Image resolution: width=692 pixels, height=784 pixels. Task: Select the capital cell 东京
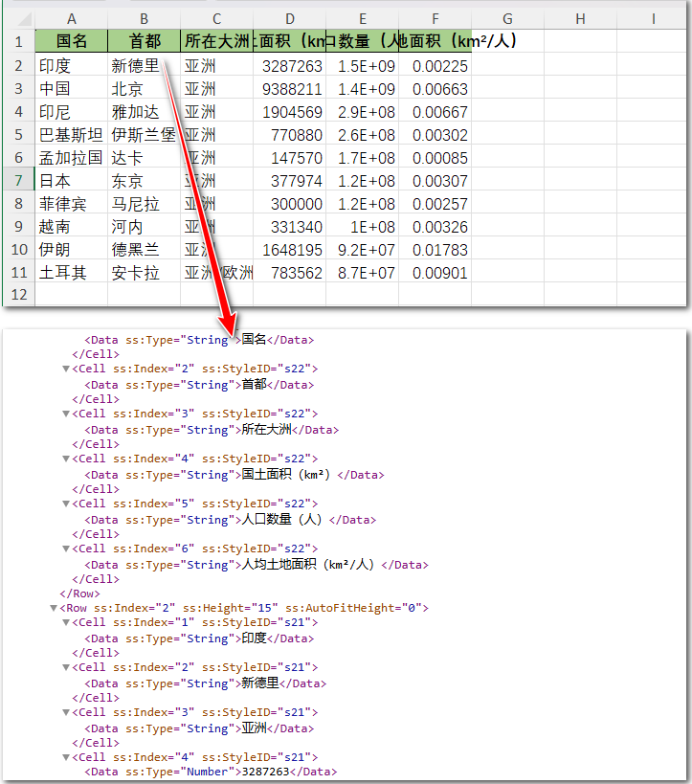pos(144,181)
